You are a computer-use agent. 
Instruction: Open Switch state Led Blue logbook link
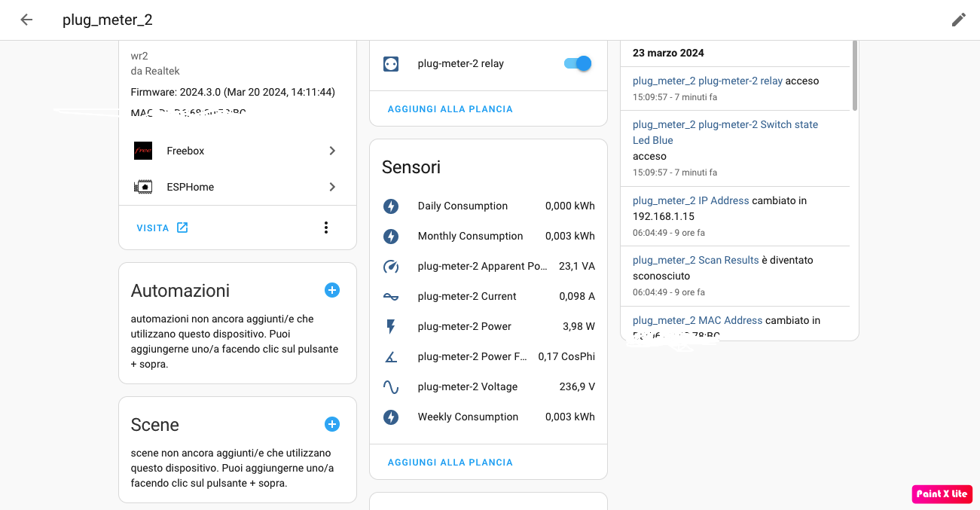click(x=725, y=133)
